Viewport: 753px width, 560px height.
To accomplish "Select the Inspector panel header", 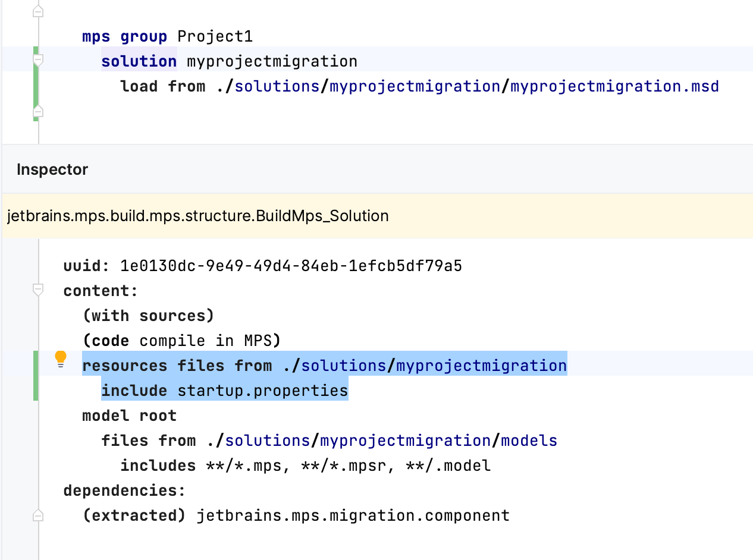I will [x=52, y=169].
